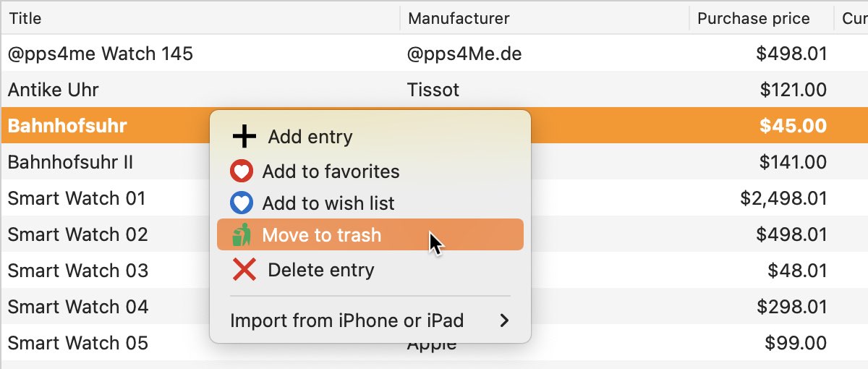Expand Import from iPhone or iPad submenu arrow
This screenshot has height=369, width=868.
click(504, 321)
